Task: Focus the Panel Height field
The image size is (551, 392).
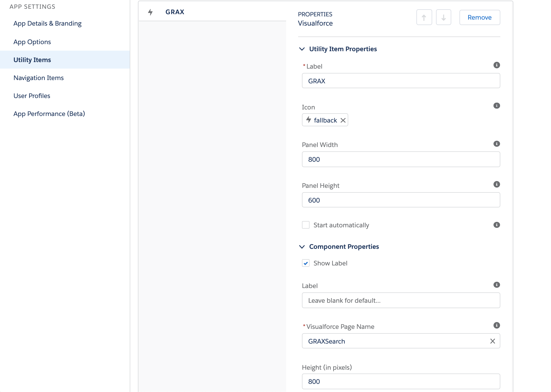Action: tap(401, 200)
